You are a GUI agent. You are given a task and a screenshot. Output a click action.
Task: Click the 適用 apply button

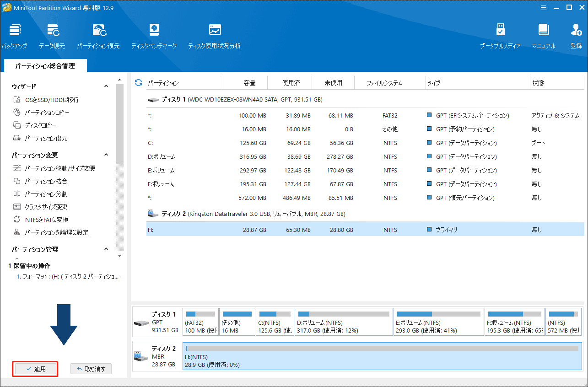point(35,369)
